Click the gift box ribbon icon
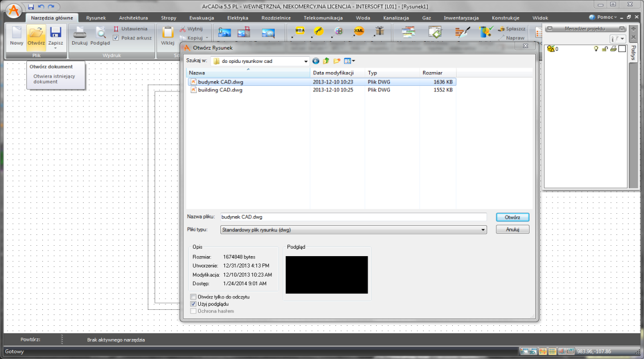This screenshot has width=644, height=359. click(x=379, y=31)
